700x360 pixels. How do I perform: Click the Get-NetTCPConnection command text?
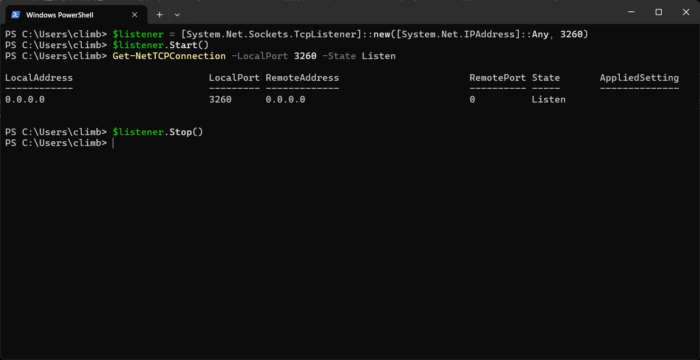pyautogui.click(x=169, y=56)
